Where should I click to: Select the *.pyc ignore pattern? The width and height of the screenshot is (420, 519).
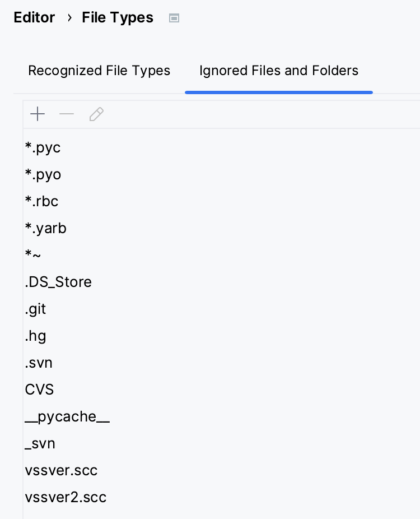pyautogui.click(x=43, y=147)
